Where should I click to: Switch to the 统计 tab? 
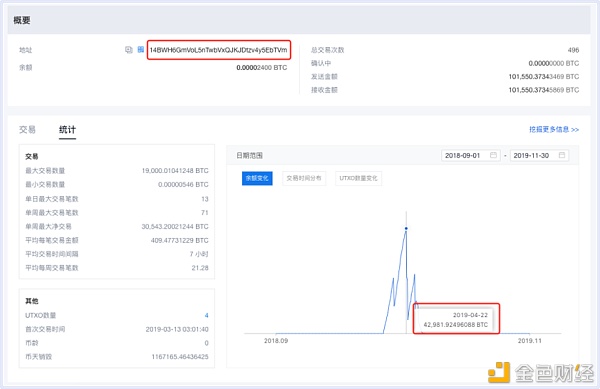67,130
